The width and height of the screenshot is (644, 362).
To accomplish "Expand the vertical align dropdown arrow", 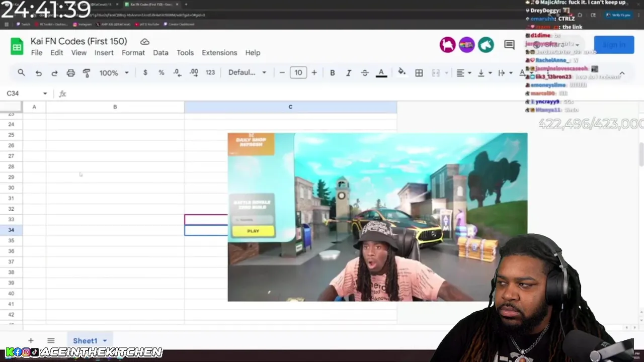I will (490, 73).
